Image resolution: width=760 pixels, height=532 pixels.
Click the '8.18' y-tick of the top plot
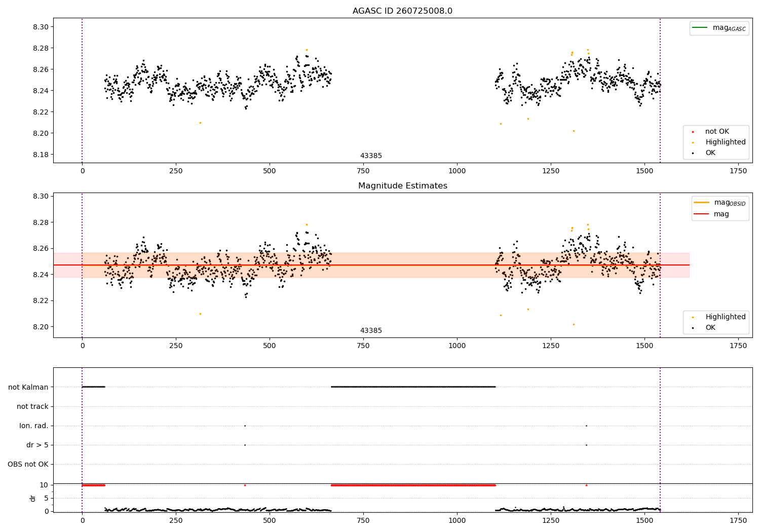click(41, 155)
